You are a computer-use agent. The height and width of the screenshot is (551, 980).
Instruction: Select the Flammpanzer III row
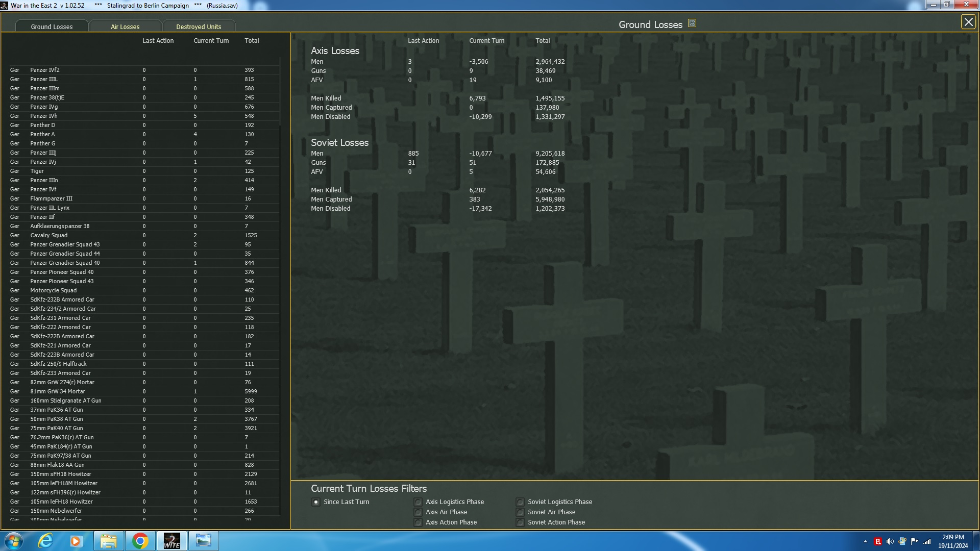coord(144,198)
